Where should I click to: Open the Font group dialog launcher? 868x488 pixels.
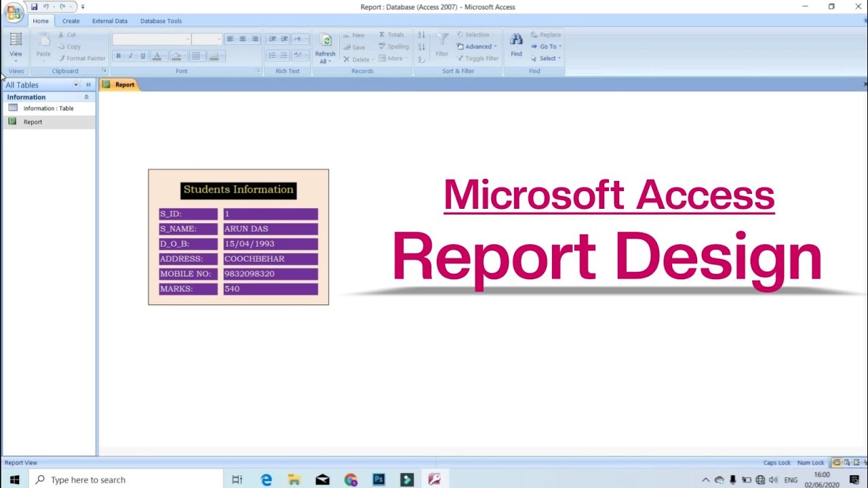tap(258, 70)
